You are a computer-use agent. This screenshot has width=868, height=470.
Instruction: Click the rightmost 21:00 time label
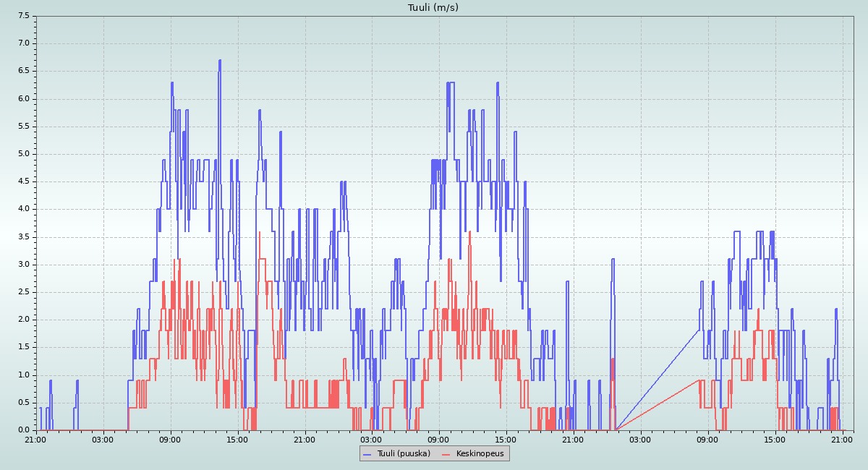point(842,439)
